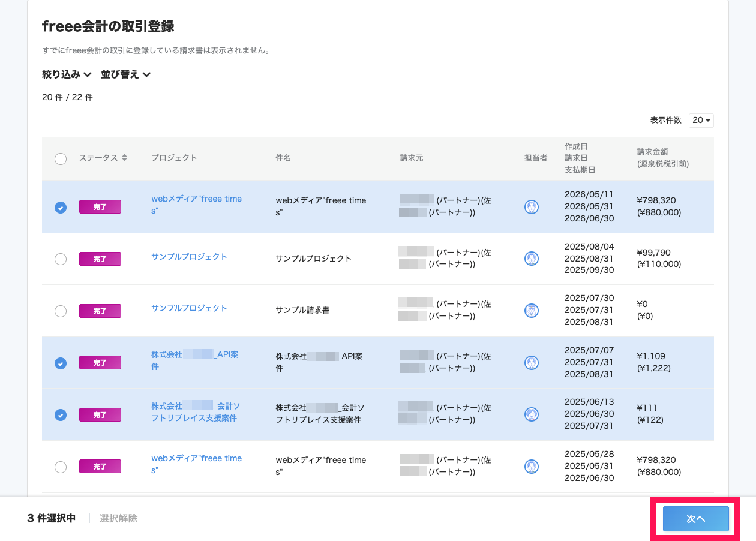
Task: Click 完了 status badge in 2026/05/11 row
Action: (x=100, y=207)
